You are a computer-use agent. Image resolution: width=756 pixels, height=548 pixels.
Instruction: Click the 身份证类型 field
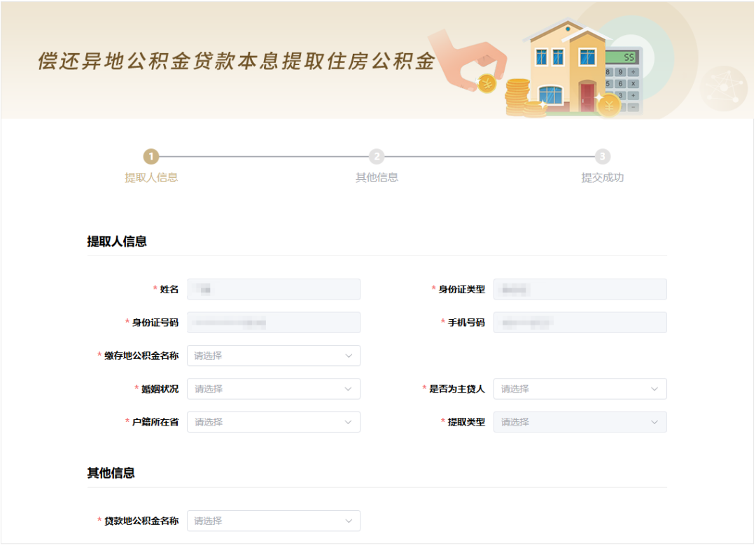(580, 288)
